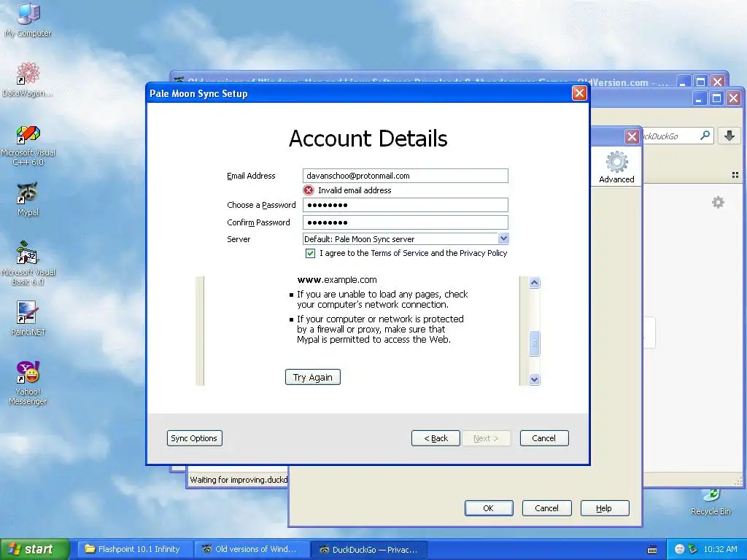Click the 'Invalid email address' message
This screenshot has width=747, height=560.
355,190
